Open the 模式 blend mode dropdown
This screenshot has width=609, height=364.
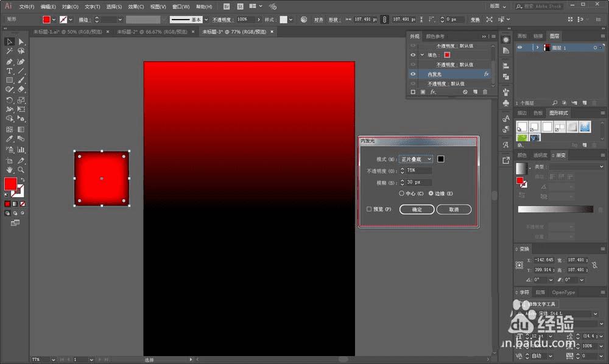pyautogui.click(x=416, y=159)
